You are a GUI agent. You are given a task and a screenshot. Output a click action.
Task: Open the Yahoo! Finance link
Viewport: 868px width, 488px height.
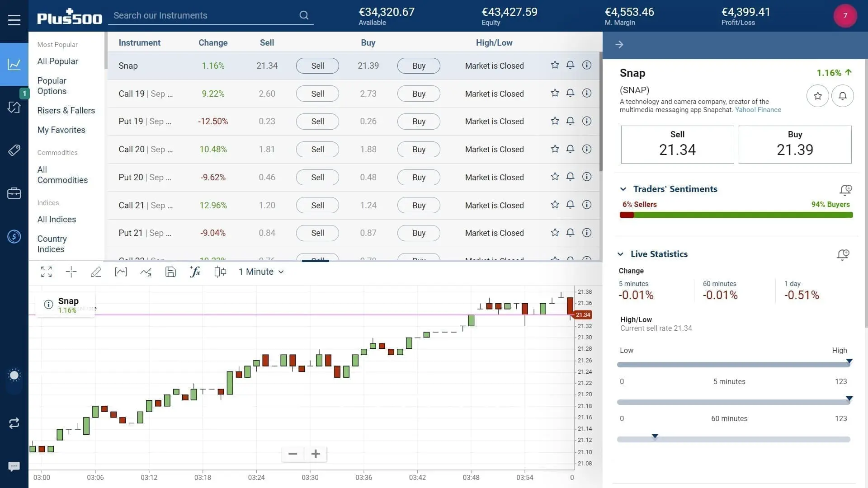[758, 110]
